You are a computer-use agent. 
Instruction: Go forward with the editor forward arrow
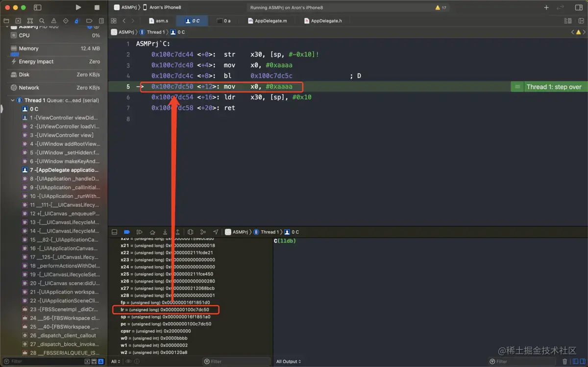click(x=133, y=21)
